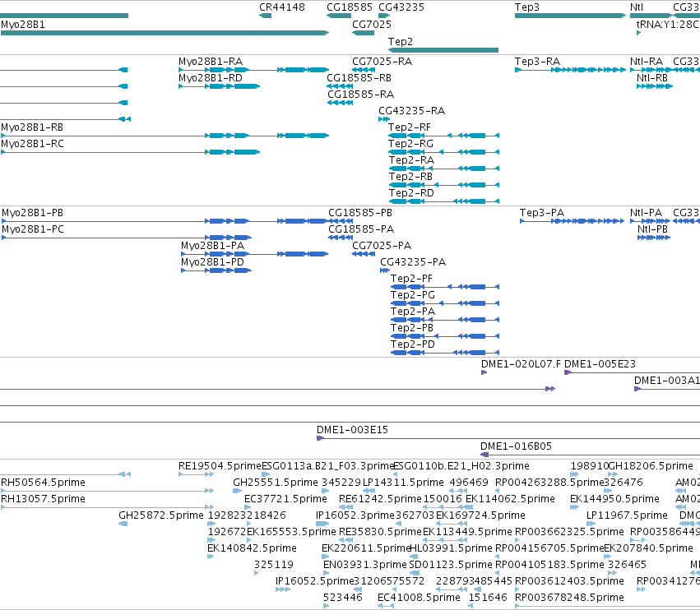The width and height of the screenshot is (700, 610).
Task: Select the tRNA:Y1:28C feature label
Action: [x=668, y=25]
